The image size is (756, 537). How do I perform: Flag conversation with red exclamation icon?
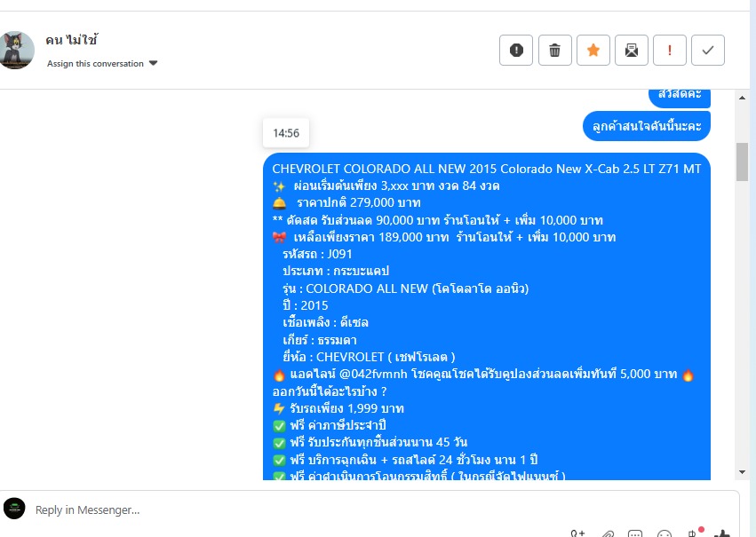click(669, 50)
